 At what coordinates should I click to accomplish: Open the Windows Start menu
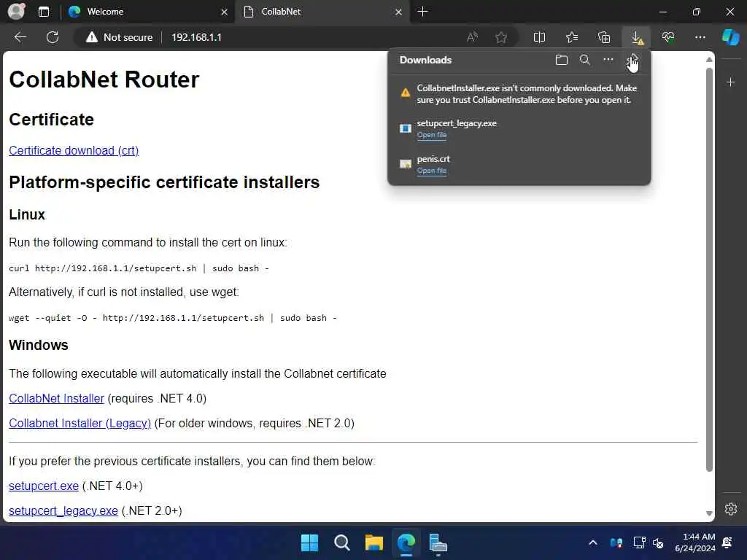click(x=309, y=542)
